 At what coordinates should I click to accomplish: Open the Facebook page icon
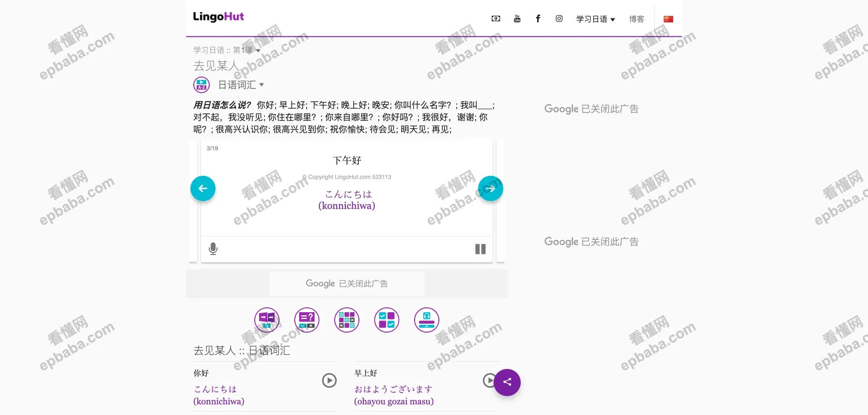538,18
